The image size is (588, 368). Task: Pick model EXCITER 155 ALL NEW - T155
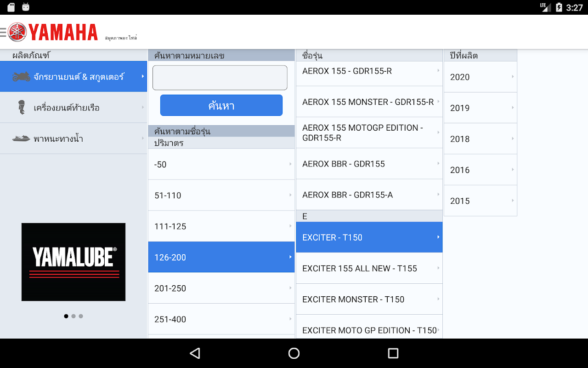[369, 268]
